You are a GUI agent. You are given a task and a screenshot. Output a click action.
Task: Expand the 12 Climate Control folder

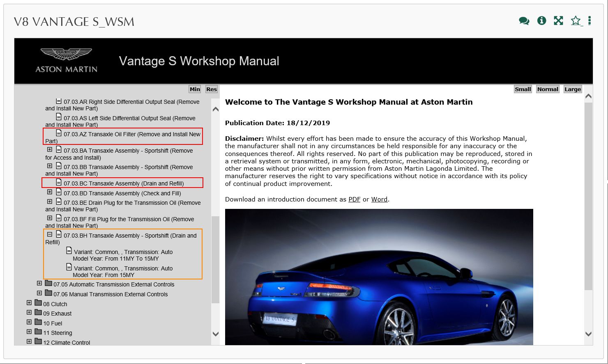pos(29,341)
